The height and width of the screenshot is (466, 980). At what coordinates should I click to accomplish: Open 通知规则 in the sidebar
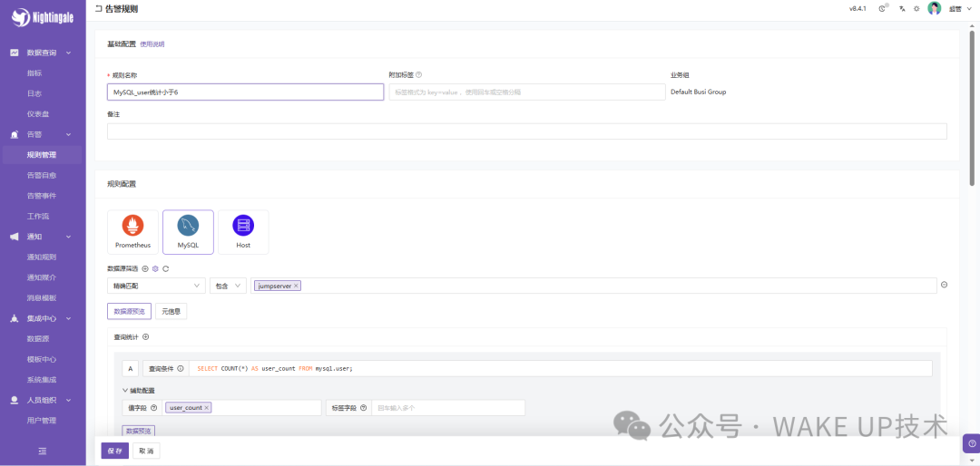pos(42,257)
